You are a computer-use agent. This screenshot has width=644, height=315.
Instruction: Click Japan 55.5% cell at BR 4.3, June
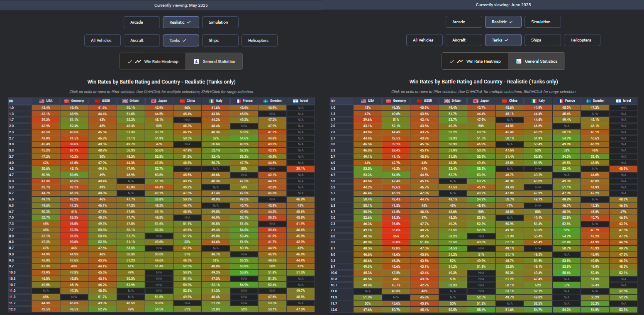click(x=481, y=169)
